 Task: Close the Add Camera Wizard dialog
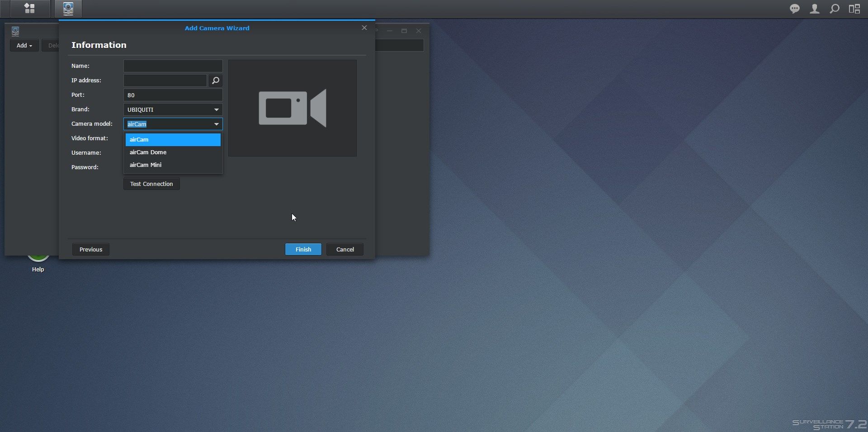[364, 28]
